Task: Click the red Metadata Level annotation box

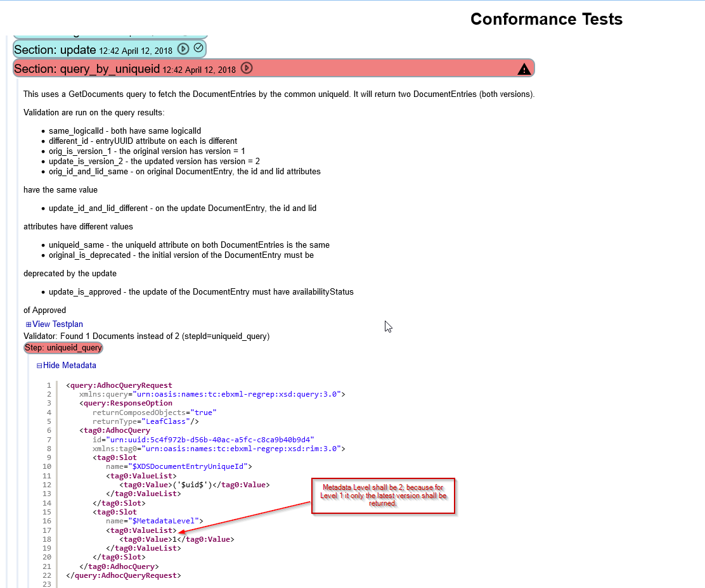Action: [x=383, y=495]
